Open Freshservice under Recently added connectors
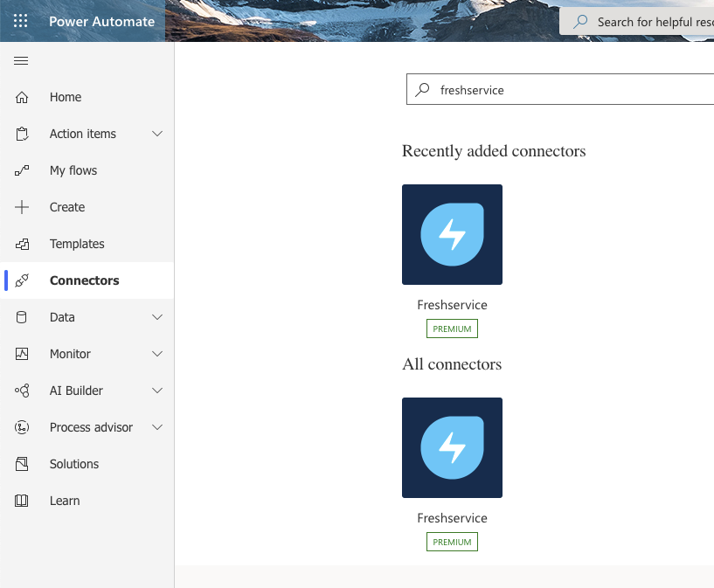The height and width of the screenshot is (588, 714). pyautogui.click(x=452, y=234)
